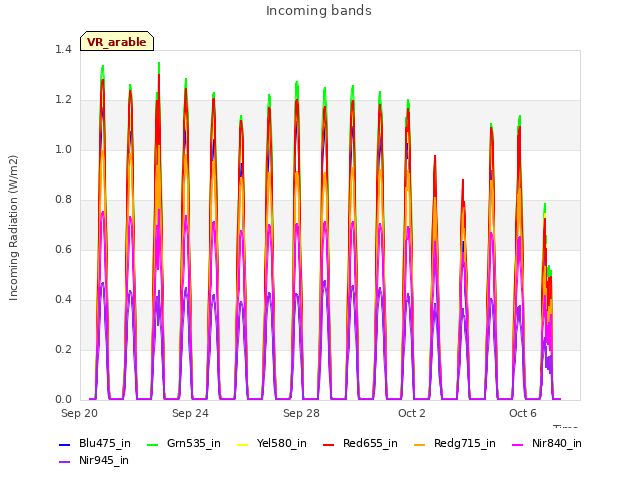Image resolution: width=640 pixels, height=480 pixels.
Task: Click the magenta Nir840_in legend swatch
Action: (x=518, y=444)
